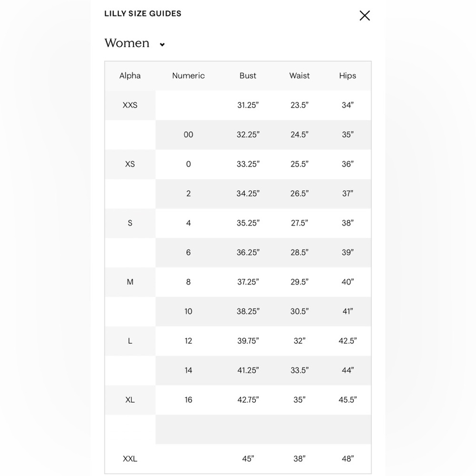Click the numeric size 16 cell
This screenshot has height=476, width=476.
click(x=188, y=399)
